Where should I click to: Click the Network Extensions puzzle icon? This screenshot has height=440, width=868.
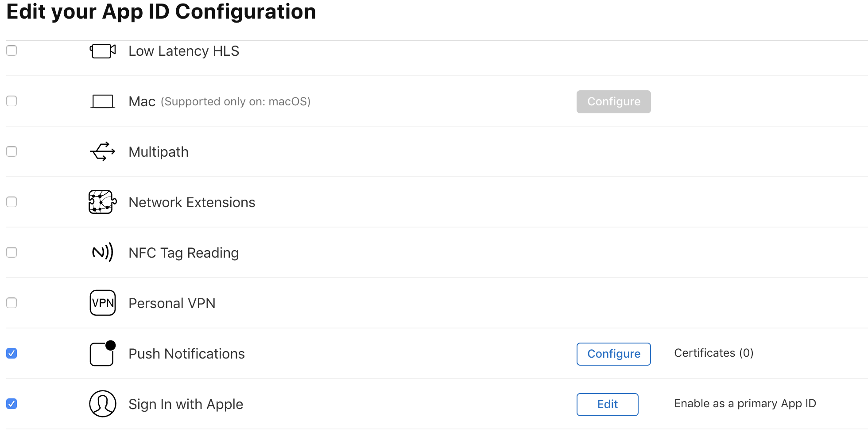click(x=103, y=202)
